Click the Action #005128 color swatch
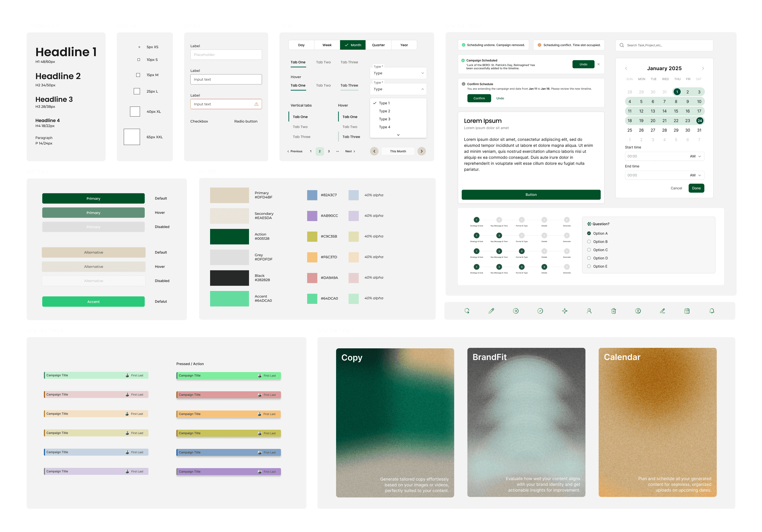Image resolution: width=762 pixels, height=532 pixels. (x=229, y=236)
